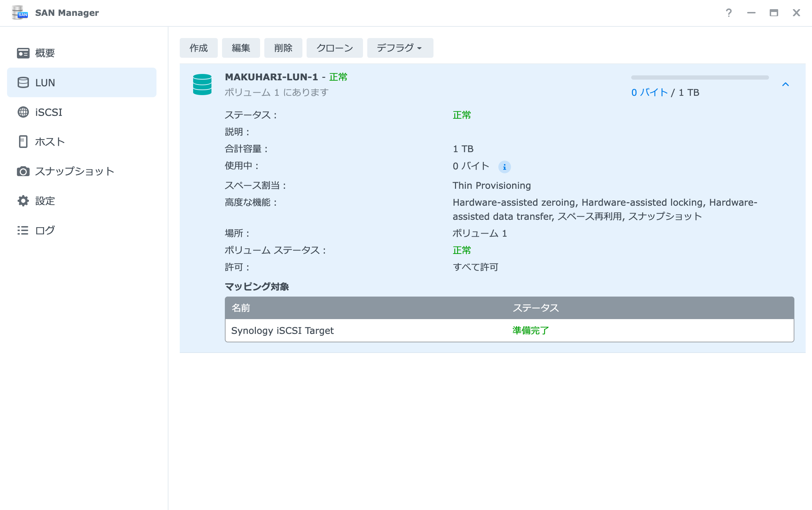Image resolution: width=812 pixels, height=510 pixels.
Task: Click the info icon next to 0 バイト
Action: pyautogui.click(x=504, y=167)
